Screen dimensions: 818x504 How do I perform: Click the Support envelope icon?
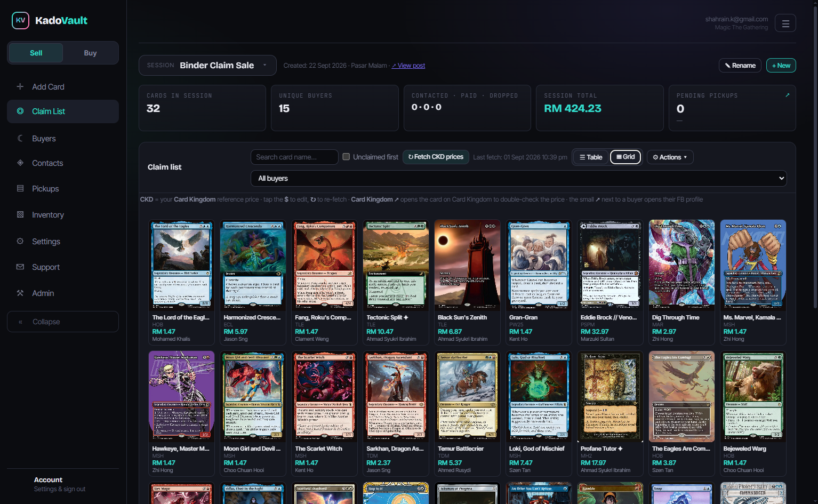[x=20, y=267]
